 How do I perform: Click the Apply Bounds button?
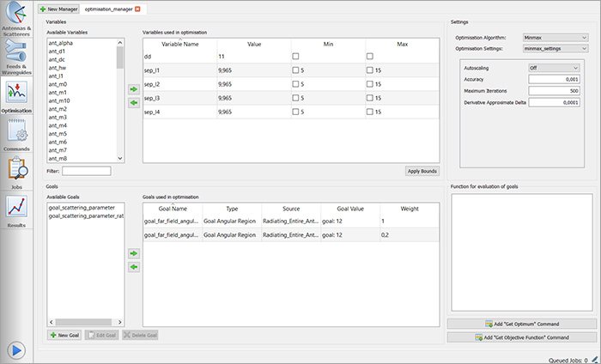tap(422, 171)
